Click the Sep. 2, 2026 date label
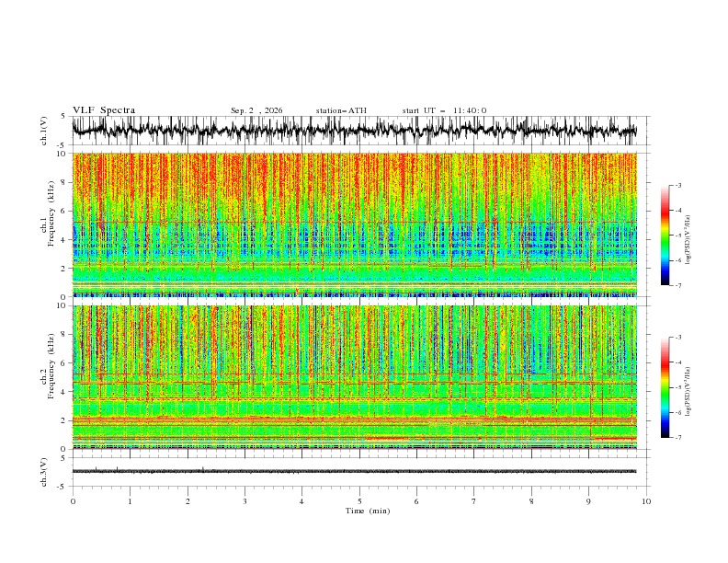The image size is (728, 563). [256, 110]
